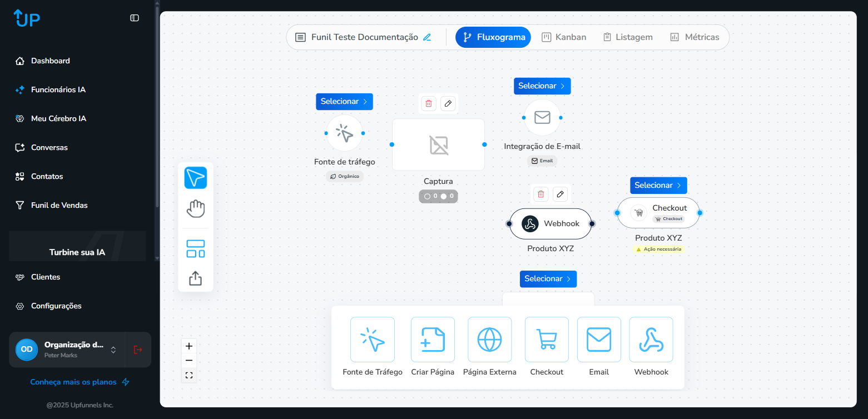Viewport: 868px width, 419px height.
Task: Toggle fit-to-screen view control
Action: [x=189, y=376]
